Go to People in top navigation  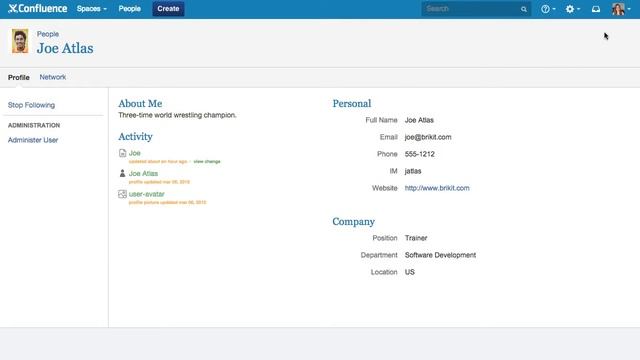click(x=129, y=9)
